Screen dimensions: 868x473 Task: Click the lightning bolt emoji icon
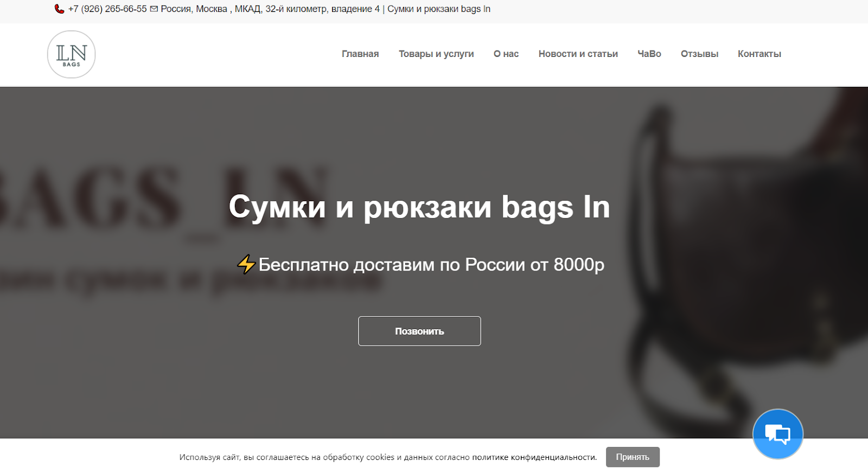246,264
